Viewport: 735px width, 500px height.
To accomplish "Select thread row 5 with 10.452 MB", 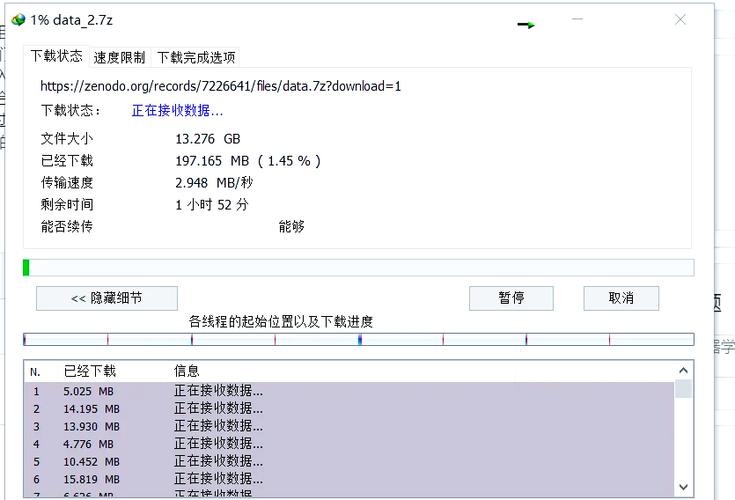I will pyautogui.click(x=349, y=462).
